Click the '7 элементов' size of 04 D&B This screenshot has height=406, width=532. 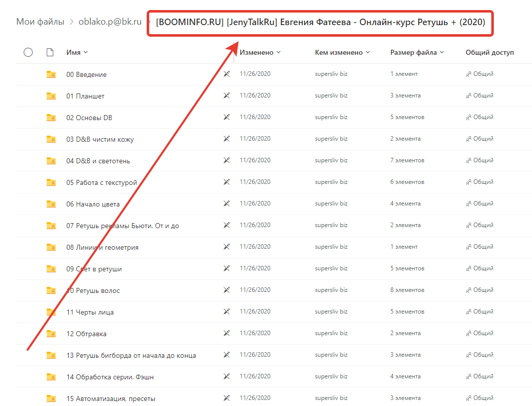tap(407, 160)
